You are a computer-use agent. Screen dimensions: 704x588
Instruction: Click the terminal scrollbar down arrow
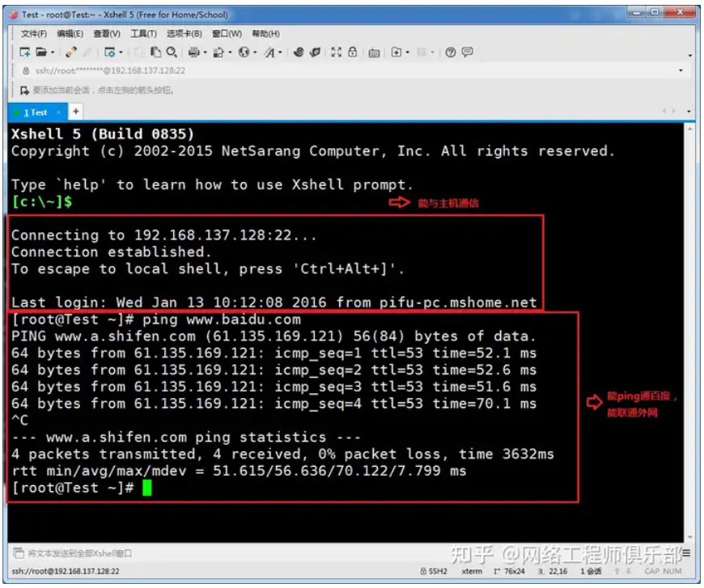(689, 537)
